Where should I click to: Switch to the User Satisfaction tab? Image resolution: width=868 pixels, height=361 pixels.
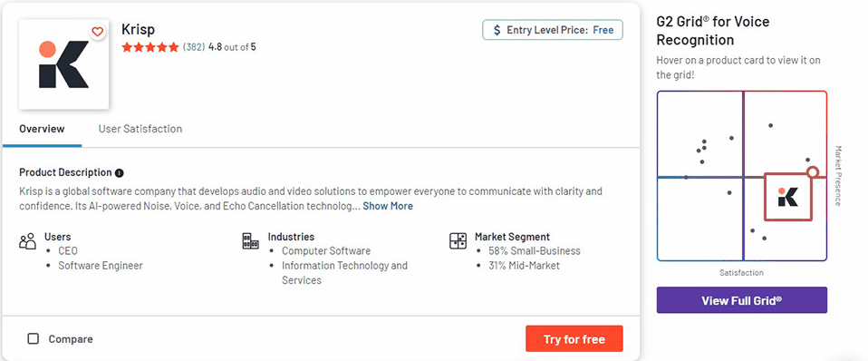click(x=140, y=129)
